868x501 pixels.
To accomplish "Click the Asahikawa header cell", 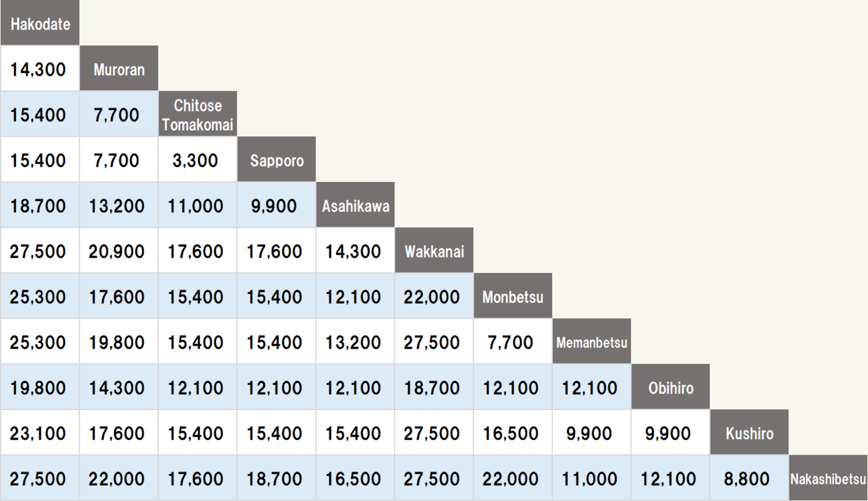I will click(355, 206).
